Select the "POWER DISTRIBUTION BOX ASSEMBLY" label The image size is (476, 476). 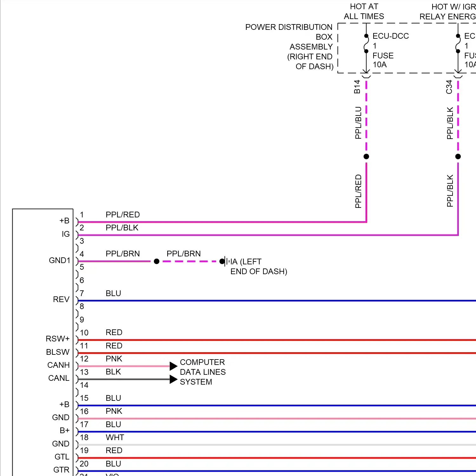[x=289, y=47]
